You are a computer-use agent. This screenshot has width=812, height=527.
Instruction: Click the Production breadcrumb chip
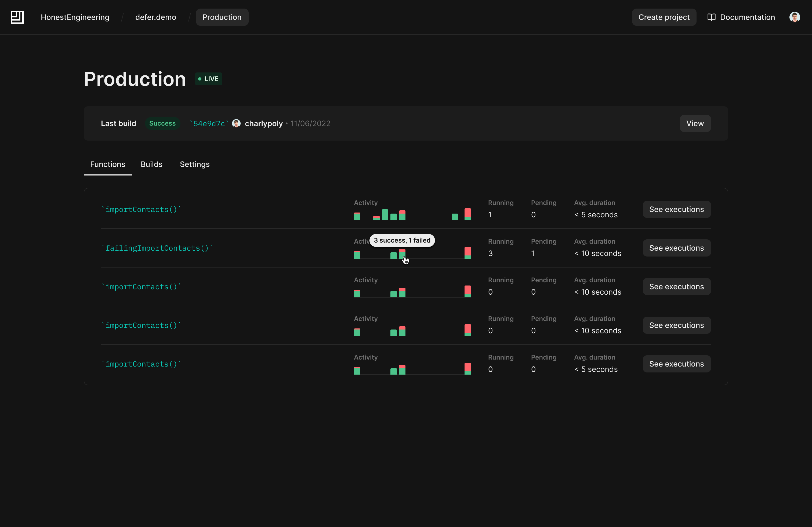pyautogui.click(x=222, y=17)
